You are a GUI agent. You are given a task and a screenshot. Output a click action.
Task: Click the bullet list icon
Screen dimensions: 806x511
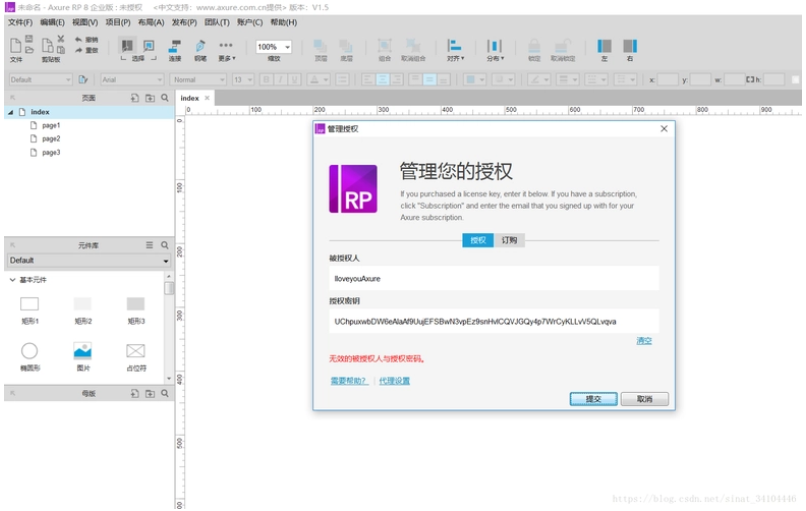click(x=342, y=80)
